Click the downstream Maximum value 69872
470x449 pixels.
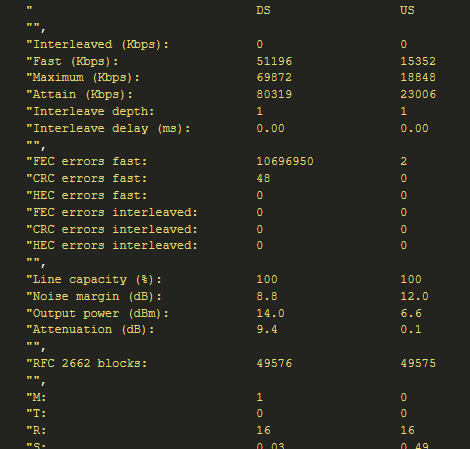pyautogui.click(x=274, y=78)
